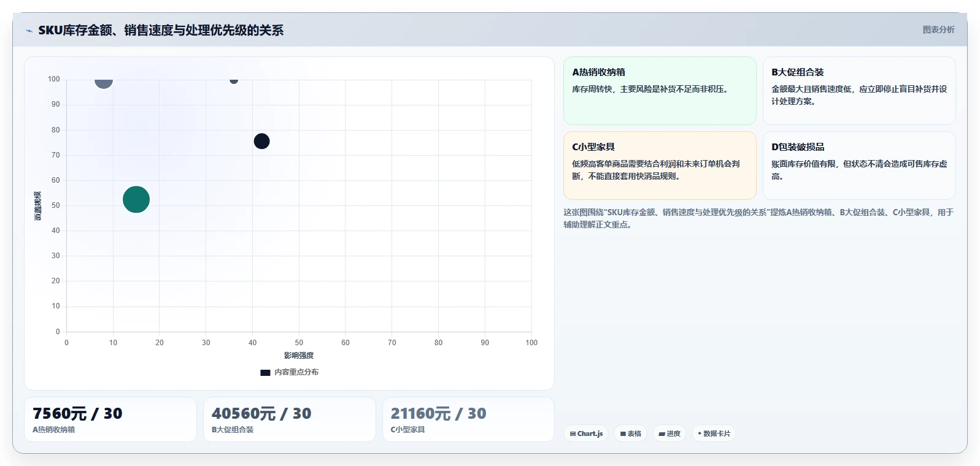Open the C小型家具 orange card
980x466 pixels.
660,166
